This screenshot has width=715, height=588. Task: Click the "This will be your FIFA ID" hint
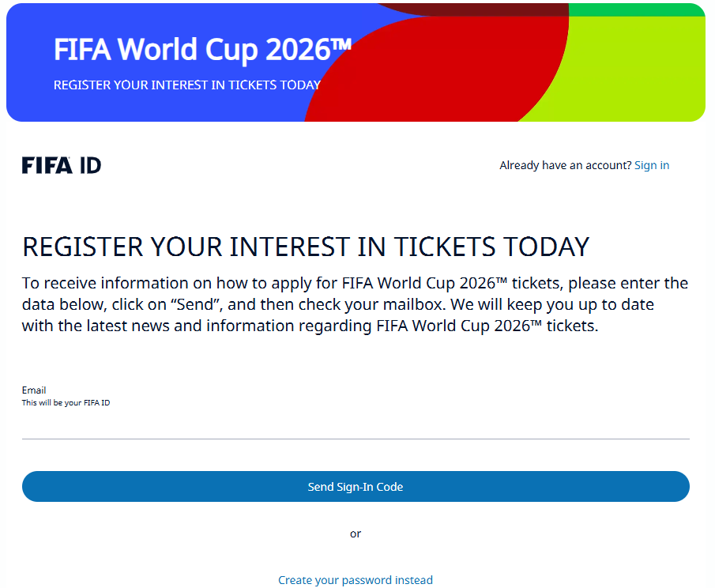pos(66,403)
